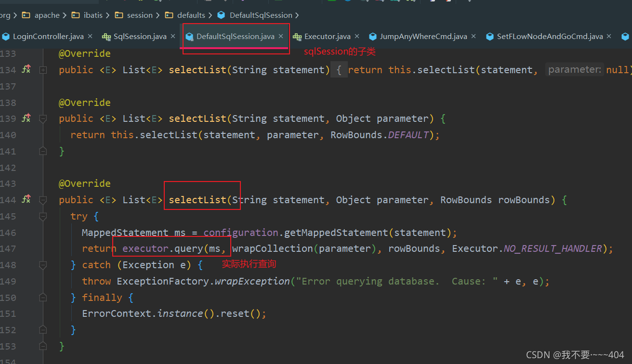Click the 'parameter:' inlay hint on line 134
The width and height of the screenshot is (632, 364).
coord(575,70)
